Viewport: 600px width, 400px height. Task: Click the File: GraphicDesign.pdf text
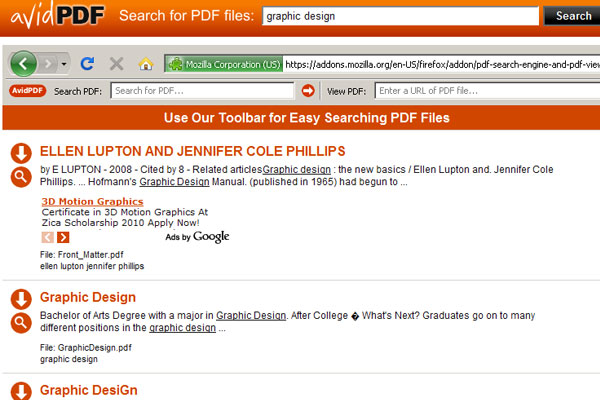tap(86, 348)
